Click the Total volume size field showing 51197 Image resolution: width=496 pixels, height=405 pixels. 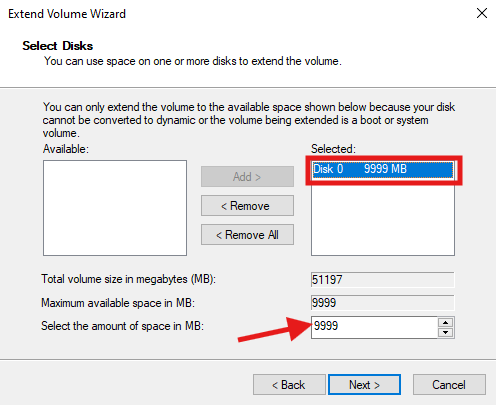pyautogui.click(x=383, y=280)
